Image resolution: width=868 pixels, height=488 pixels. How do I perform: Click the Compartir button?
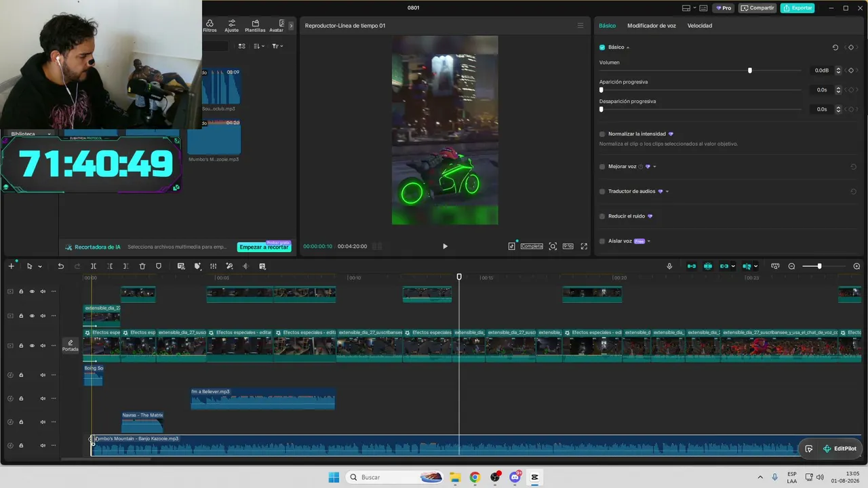pyautogui.click(x=757, y=8)
